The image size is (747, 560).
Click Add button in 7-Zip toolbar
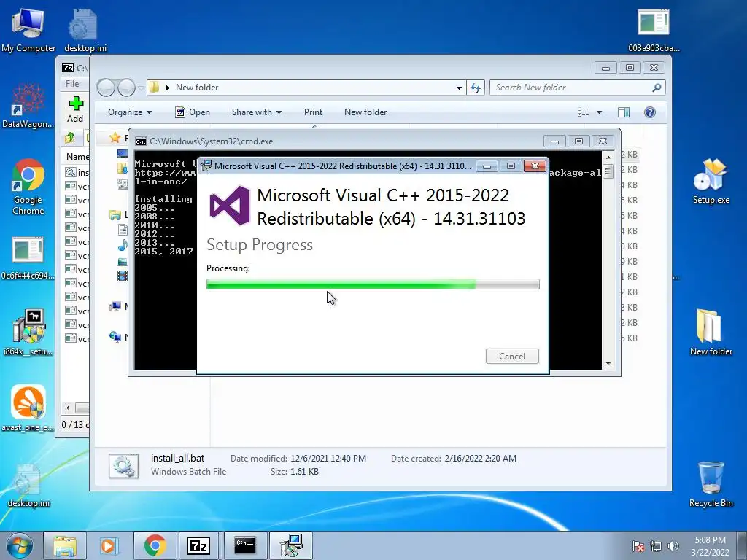click(x=75, y=109)
